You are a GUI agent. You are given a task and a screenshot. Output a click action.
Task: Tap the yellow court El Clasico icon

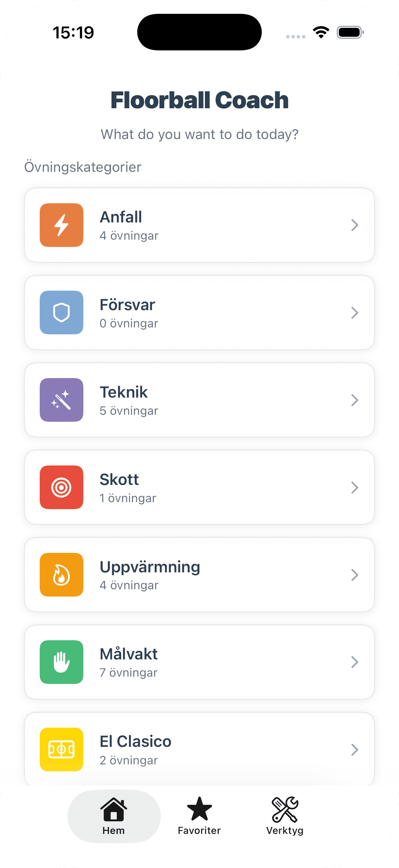pos(61,749)
